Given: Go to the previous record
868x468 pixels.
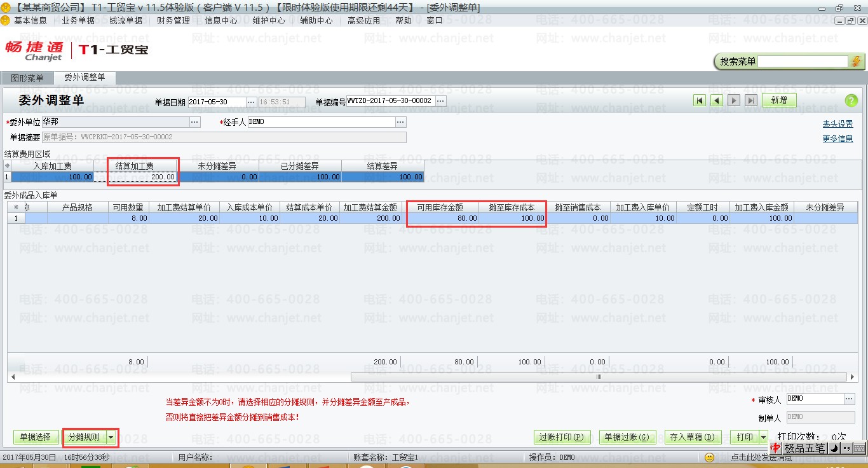Looking at the screenshot, I should pos(717,100).
